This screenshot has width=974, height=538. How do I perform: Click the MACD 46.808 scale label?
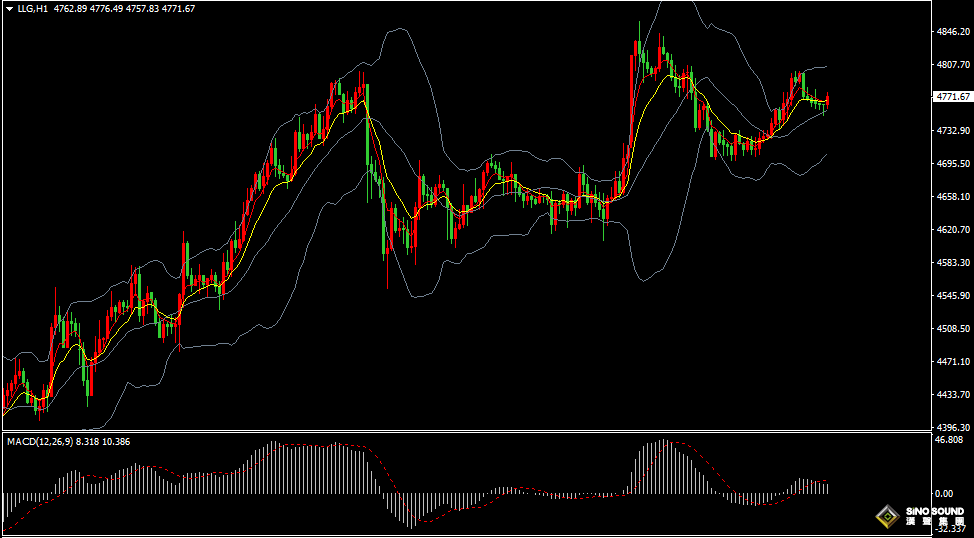[948, 440]
